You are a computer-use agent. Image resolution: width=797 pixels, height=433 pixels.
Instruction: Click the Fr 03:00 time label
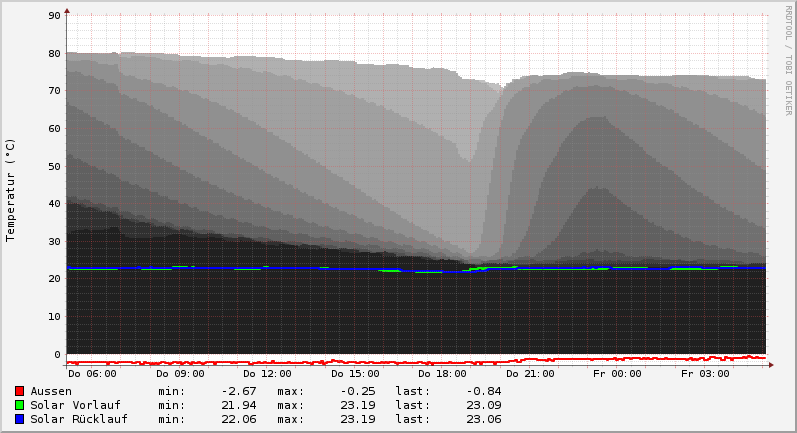705,374
